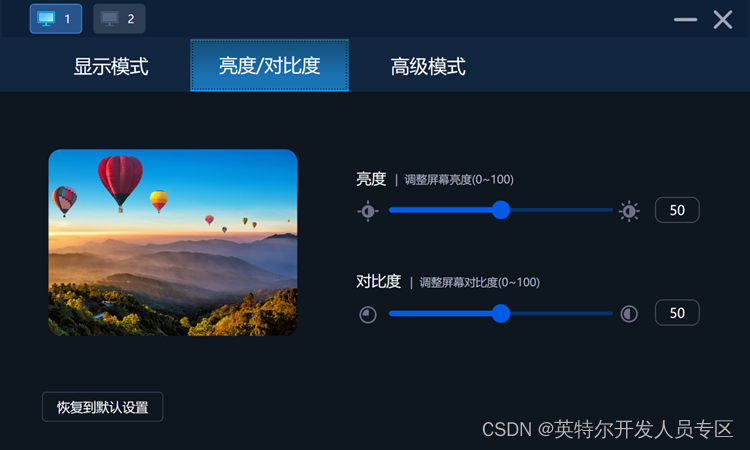
Task: Click the low brightness sun icon
Action: pos(368,211)
